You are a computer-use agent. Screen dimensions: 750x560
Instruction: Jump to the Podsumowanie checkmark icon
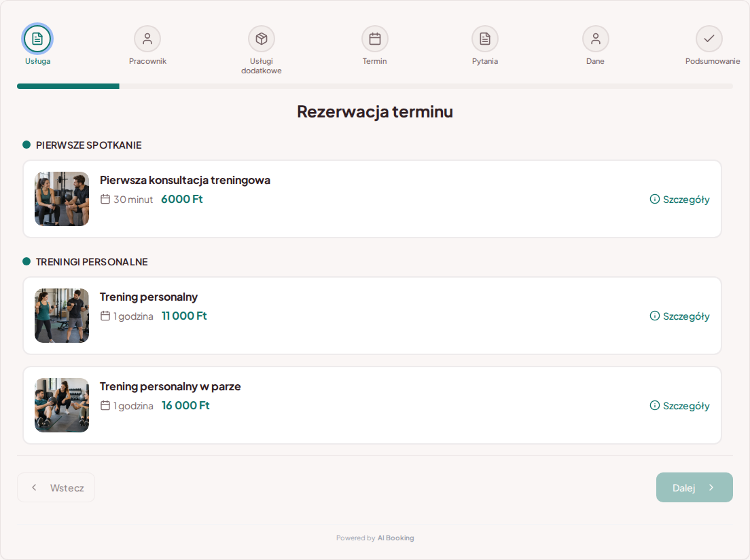[x=709, y=39]
